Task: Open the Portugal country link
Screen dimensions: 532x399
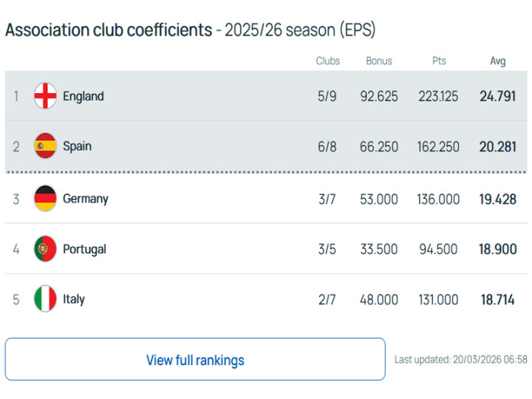Action: (x=84, y=249)
